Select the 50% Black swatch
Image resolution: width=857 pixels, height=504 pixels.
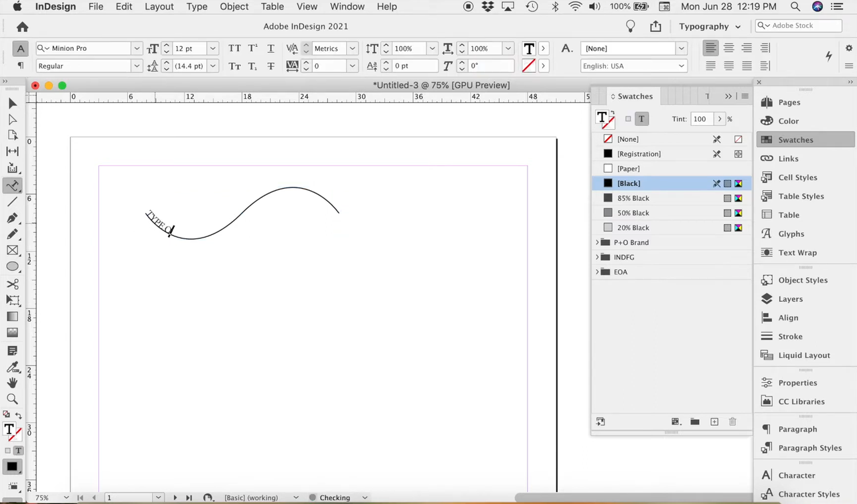tap(633, 213)
